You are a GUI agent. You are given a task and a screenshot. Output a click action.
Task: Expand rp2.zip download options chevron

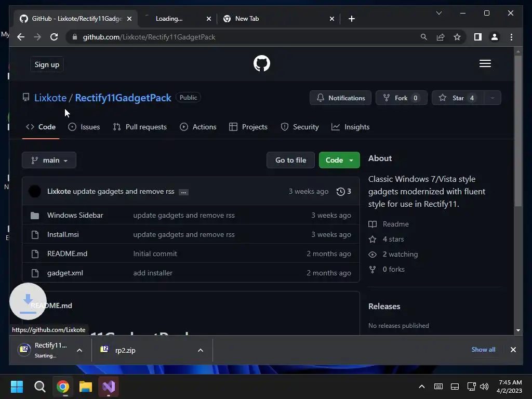(x=201, y=351)
